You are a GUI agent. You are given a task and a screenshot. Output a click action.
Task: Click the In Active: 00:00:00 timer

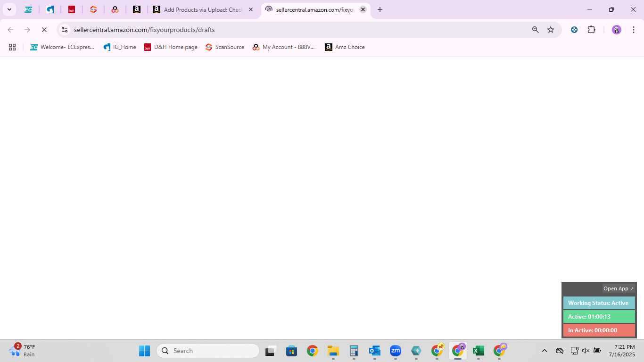pos(599,330)
